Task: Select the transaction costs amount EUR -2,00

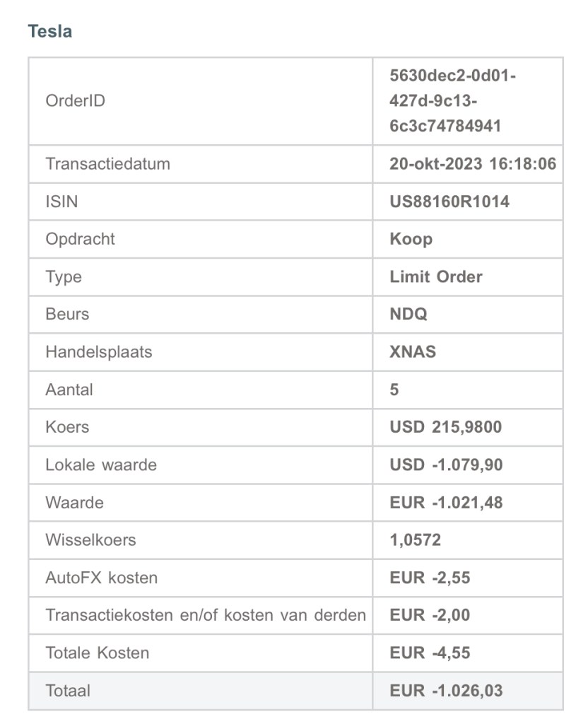Action: tap(430, 615)
